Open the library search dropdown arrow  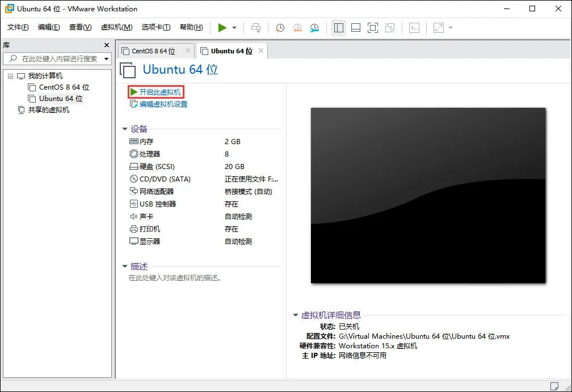coord(107,58)
